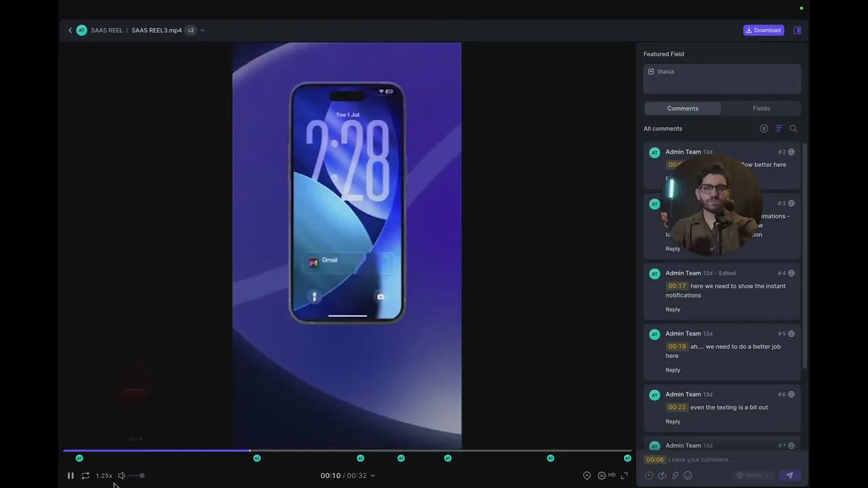The image size is (868, 488).
Task: Click the Download button
Action: (764, 30)
